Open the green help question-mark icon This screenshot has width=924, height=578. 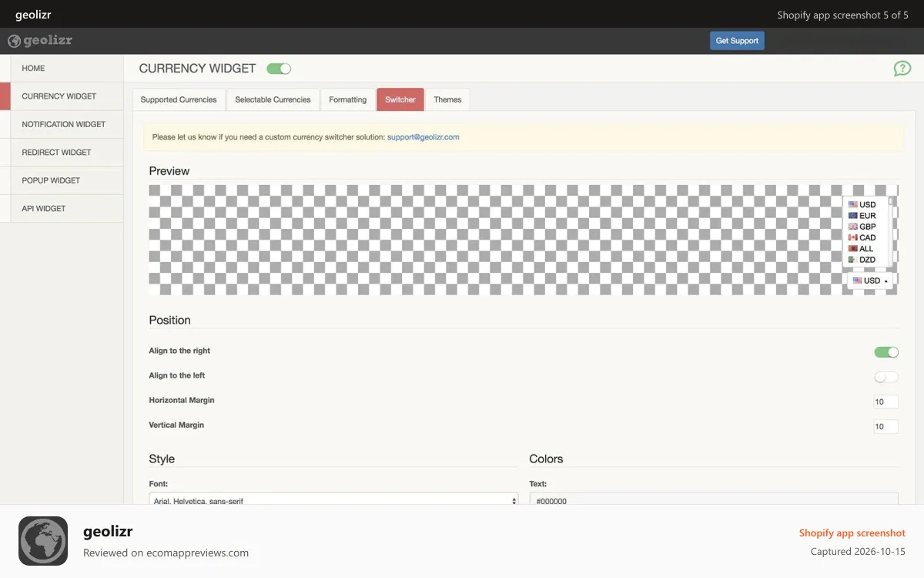pyautogui.click(x=902, y=69)
